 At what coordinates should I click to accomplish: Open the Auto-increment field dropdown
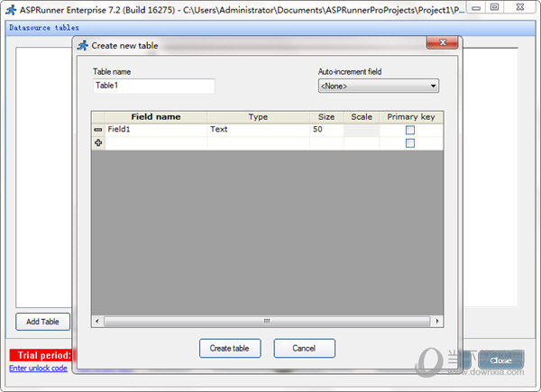coord(379,86)
